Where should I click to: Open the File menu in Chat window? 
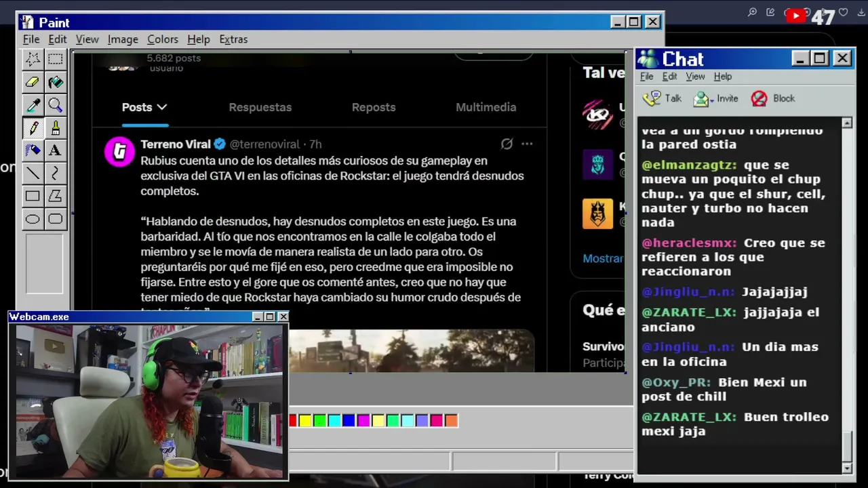[647, 77]
